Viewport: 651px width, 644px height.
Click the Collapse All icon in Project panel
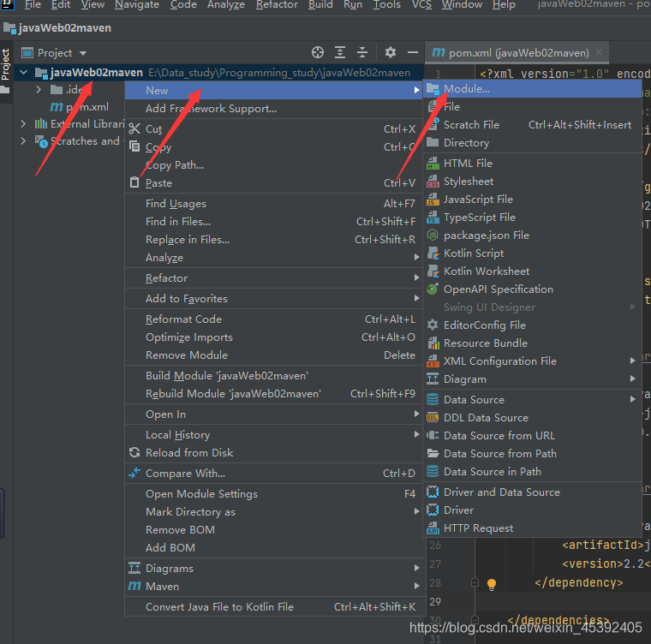(x=362, y=52)
